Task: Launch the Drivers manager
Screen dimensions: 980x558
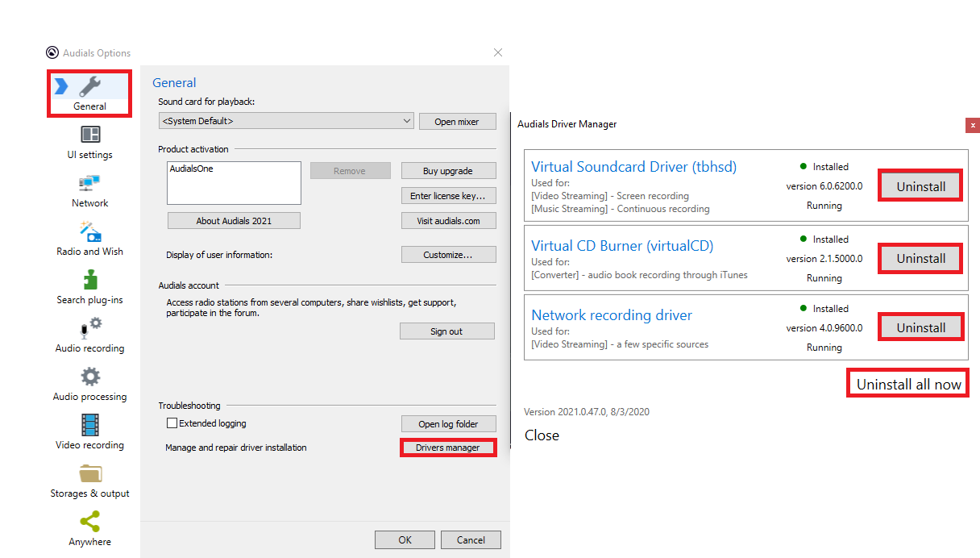Action: [448, 448]
